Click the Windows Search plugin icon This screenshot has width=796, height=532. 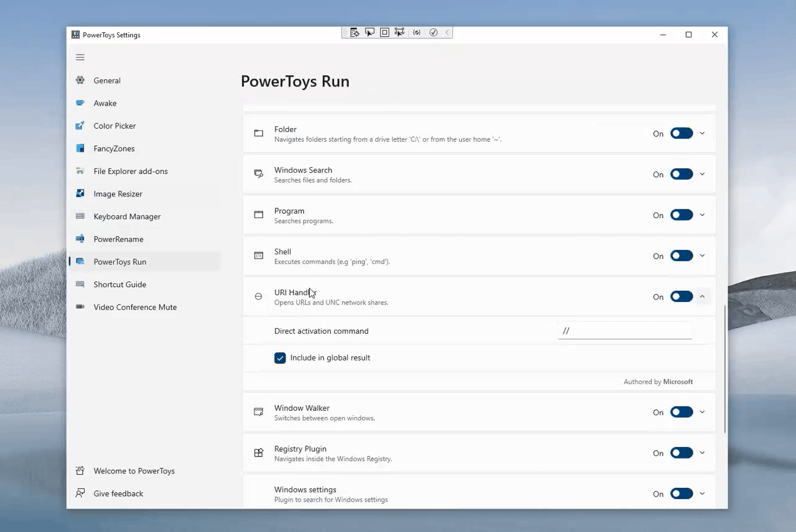pyautogui.click(x=259, y=174)
